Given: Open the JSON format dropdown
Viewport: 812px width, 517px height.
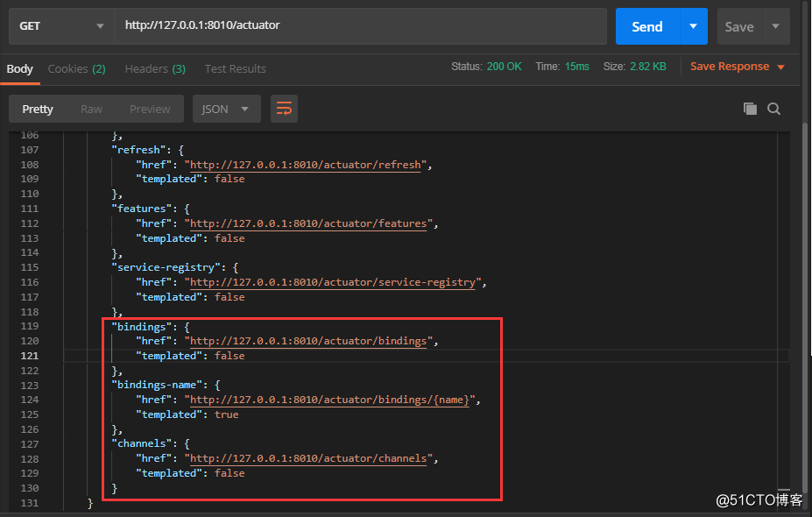Looking at the screenshot, I should pos(226,109).
